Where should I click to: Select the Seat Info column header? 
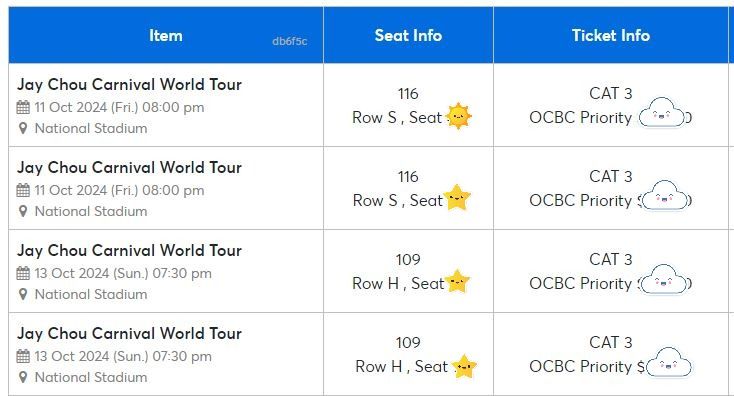pos(408,35)
